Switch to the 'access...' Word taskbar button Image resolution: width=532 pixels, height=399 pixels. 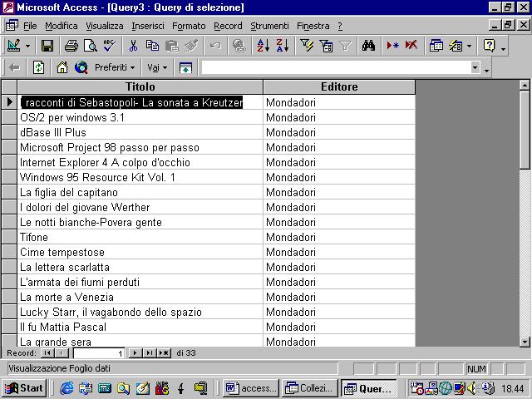251,388
